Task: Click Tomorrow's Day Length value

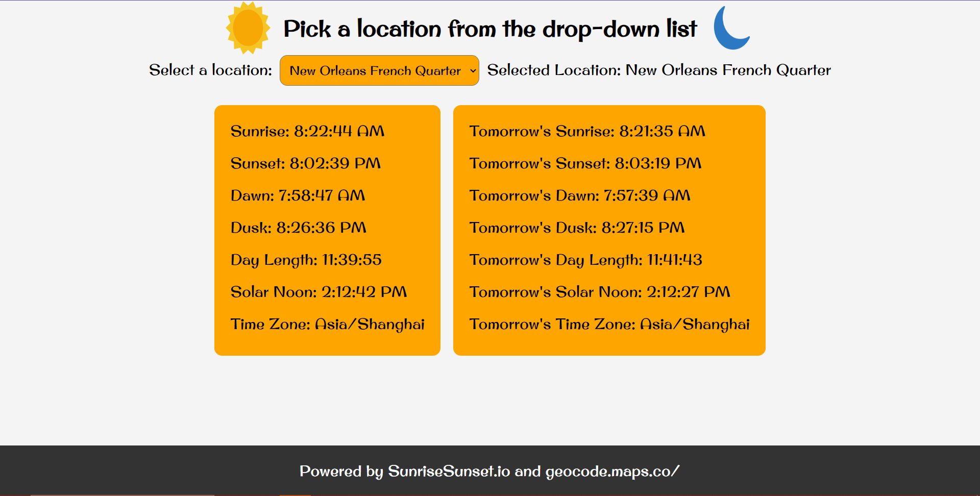Action: click(586, 260)
